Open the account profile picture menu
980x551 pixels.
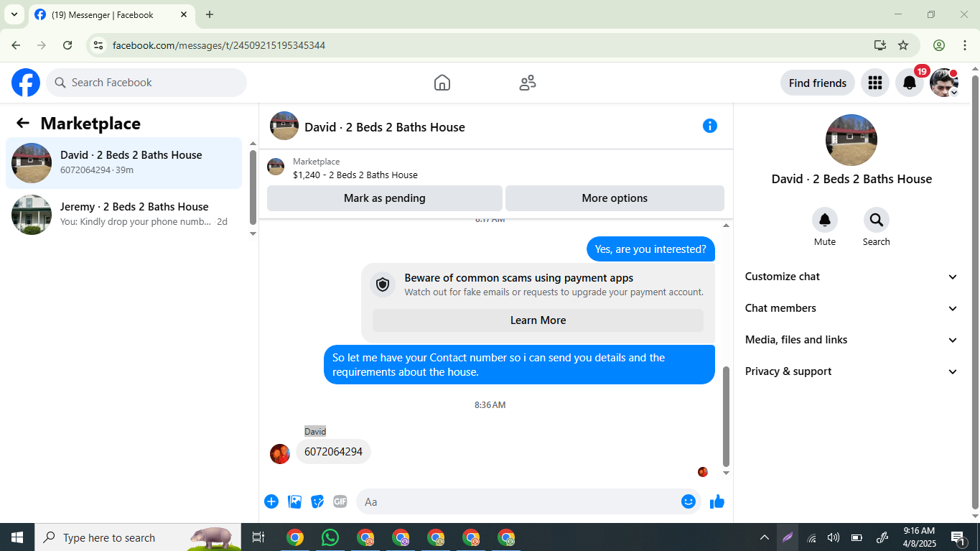(944, 83)
